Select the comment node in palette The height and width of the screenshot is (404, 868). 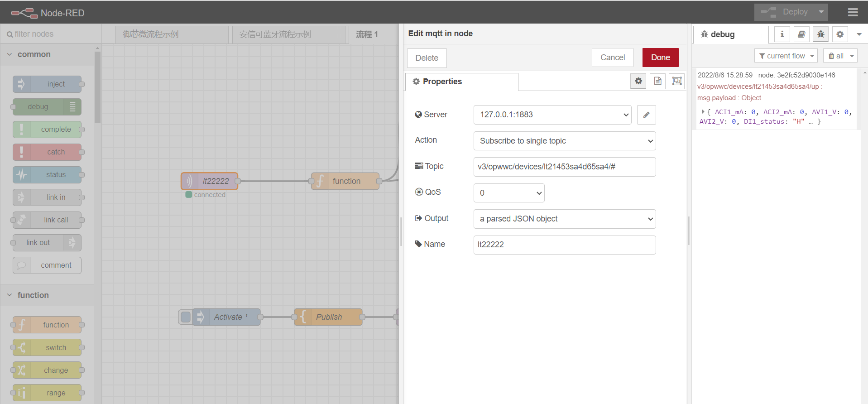tap(47, 265)
